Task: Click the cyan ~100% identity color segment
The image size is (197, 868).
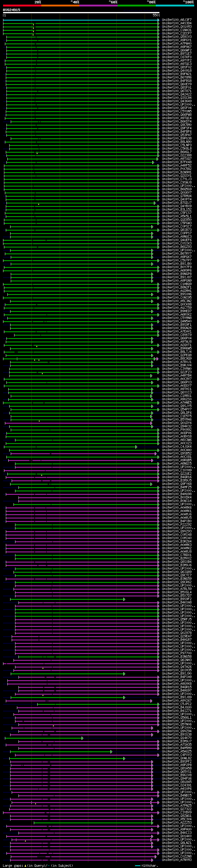Action: [175, 6]
